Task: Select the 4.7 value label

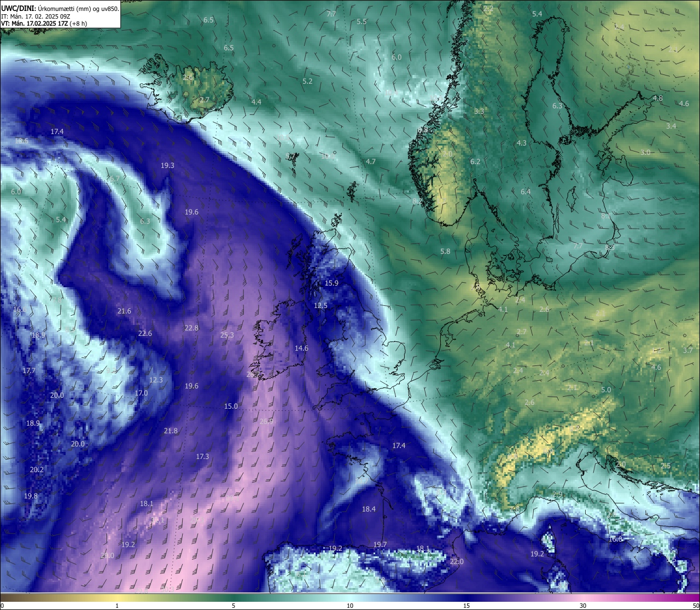Action: pyautogui.click(x=371, y=162)
